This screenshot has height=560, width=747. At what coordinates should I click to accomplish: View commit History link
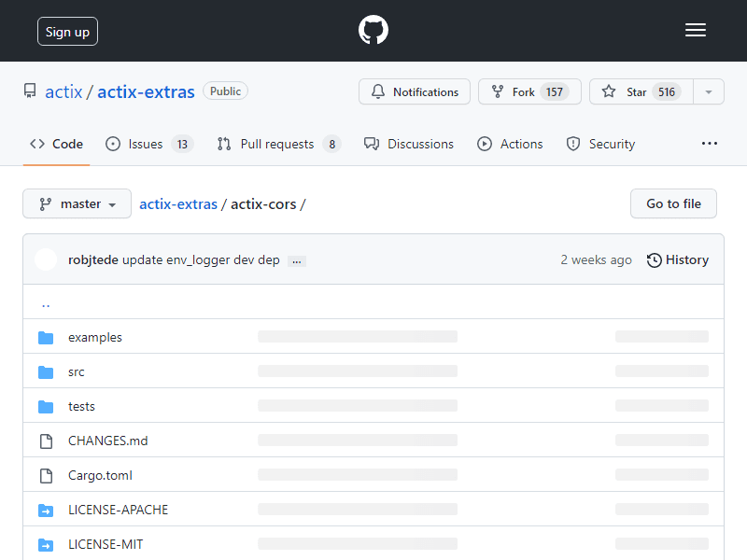(x=678, y=260)
